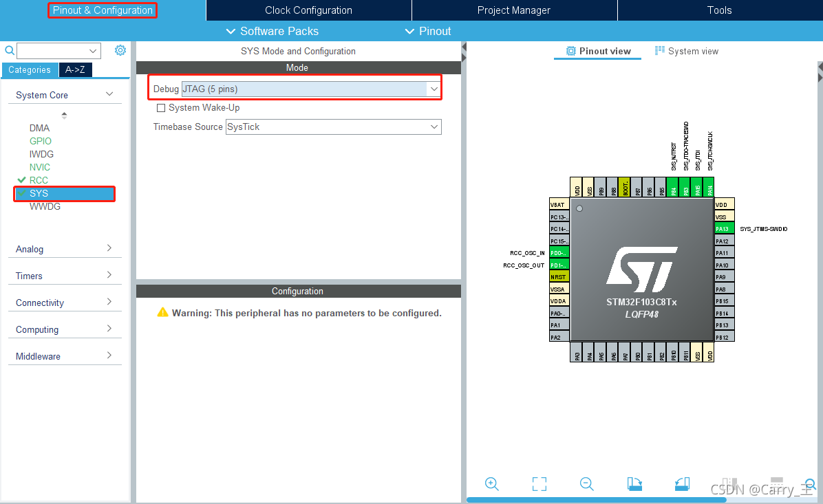This screenshot has width=823, height=504.
Task: Click the PC13 pin
Action: coord(559,217)
